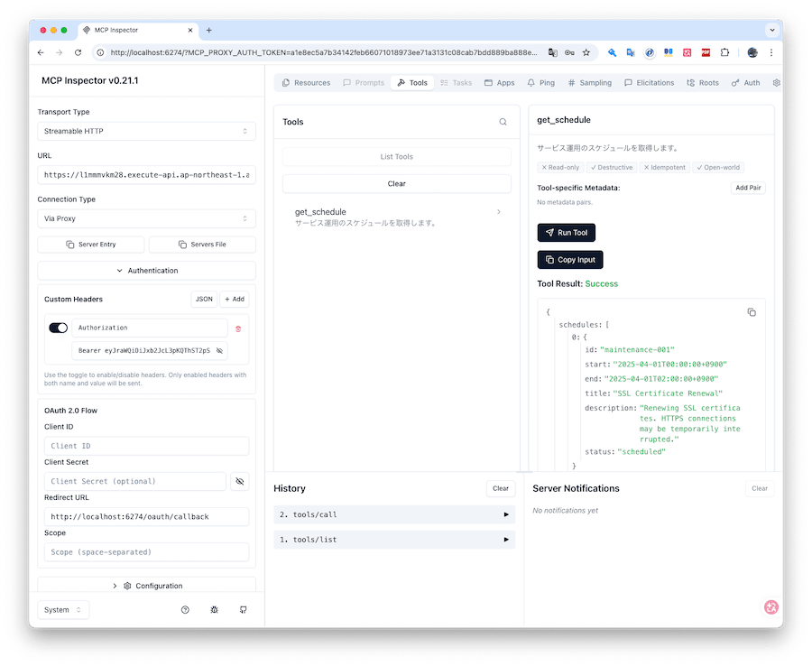Screen dimensions: 812x666
Task: Click the settings gear beside Auth tab
Action: (x=776, y=82)
